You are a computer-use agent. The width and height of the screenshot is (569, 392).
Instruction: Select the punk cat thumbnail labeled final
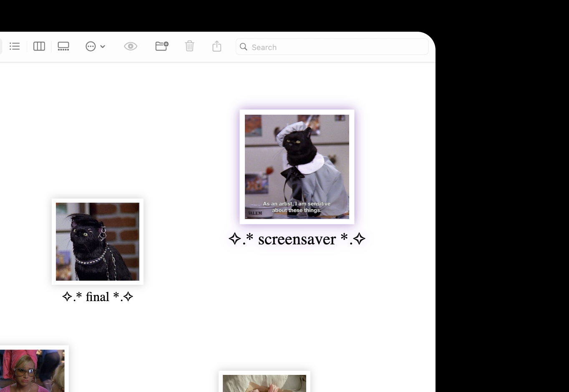[x=98, y=241]
